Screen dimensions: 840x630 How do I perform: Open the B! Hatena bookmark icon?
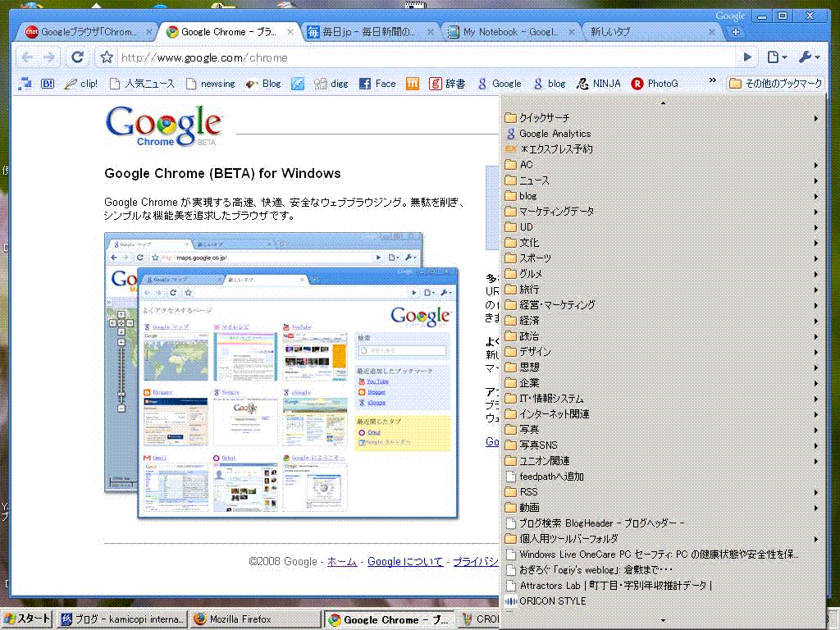tap(47, 84)
